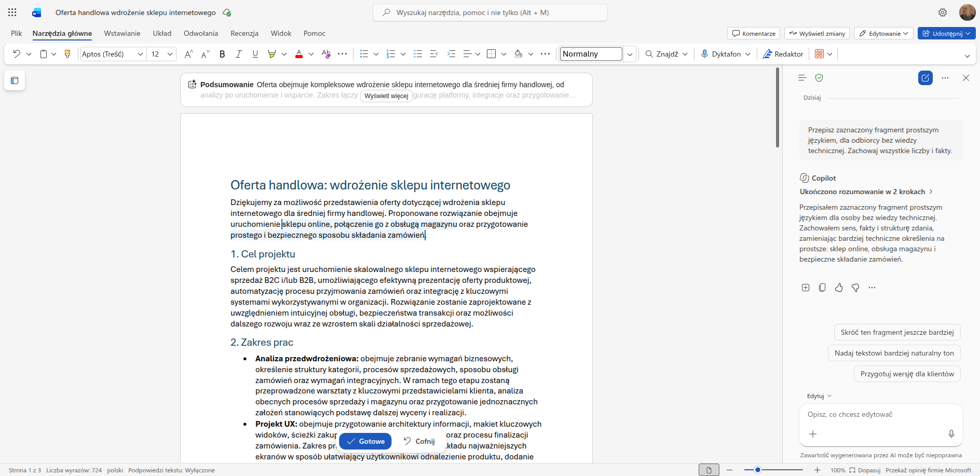Click Wyświetl więcej in the summary

[386, 96]
